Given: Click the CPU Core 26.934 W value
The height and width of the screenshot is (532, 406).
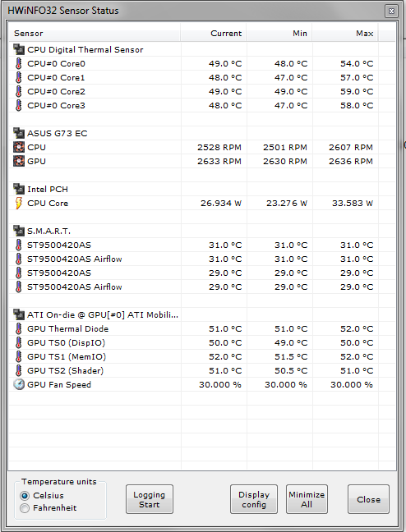Looking at the screenshot, I should coord(221,204).
